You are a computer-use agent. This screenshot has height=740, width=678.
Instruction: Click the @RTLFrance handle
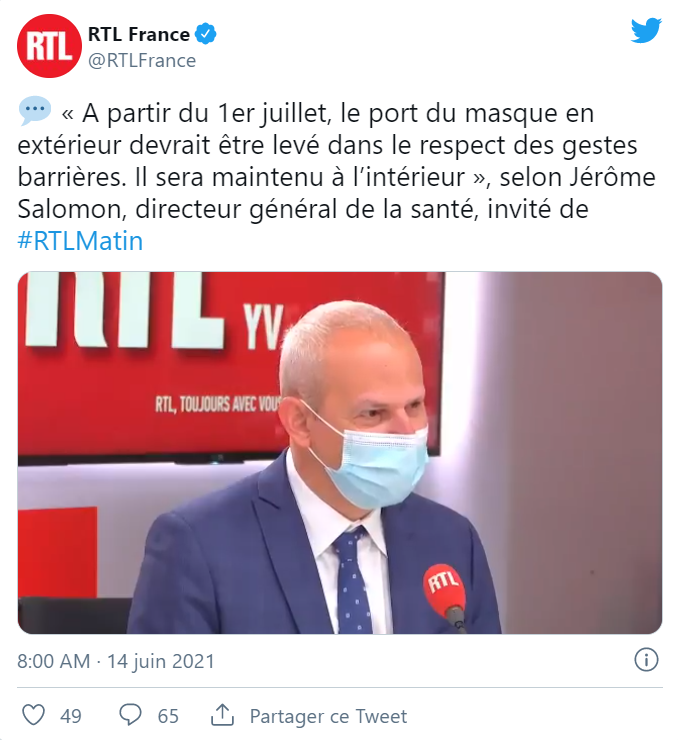(x=142, y=60)
